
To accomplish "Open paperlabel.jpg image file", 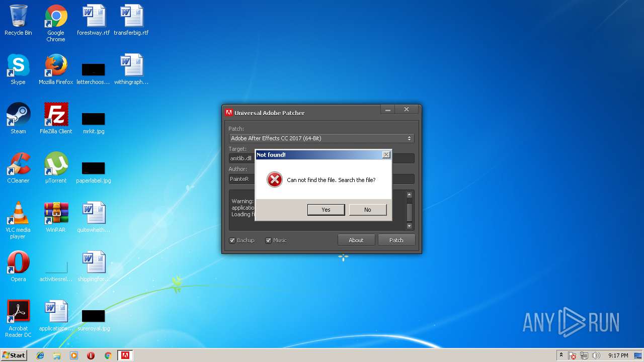I will coord(94,172).
